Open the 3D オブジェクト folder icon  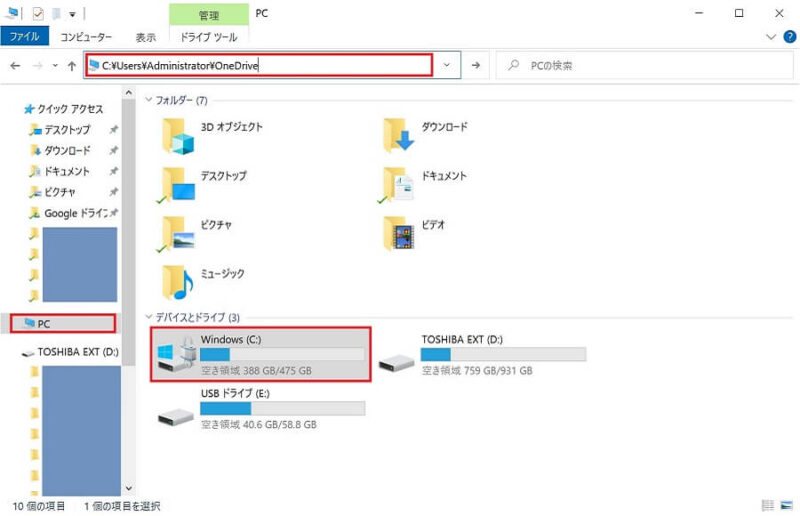click(178, 136)
